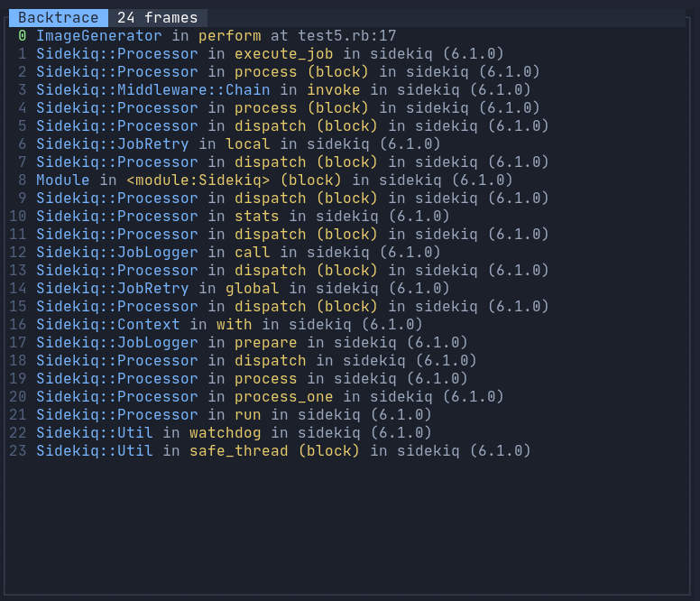Select frame 2 process (block) row
Image resolution: width=700 pixels, height=601 pixels.
tap(347, 72)
